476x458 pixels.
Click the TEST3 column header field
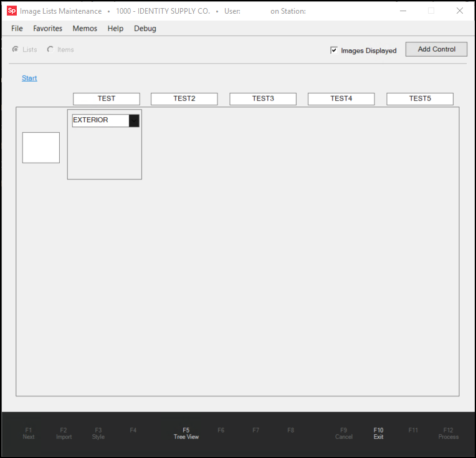(263, 99)
